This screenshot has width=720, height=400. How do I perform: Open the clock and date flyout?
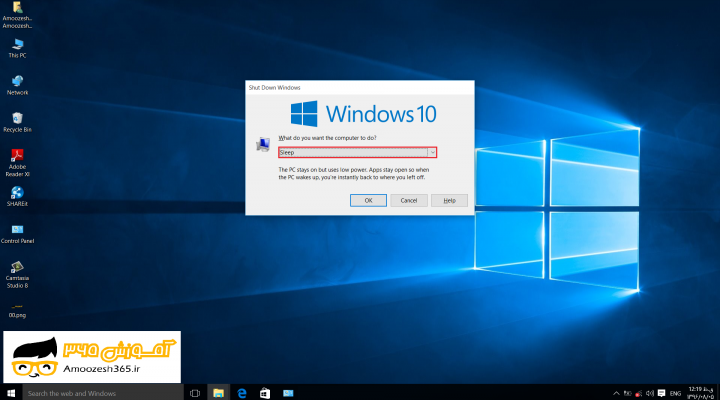(701, 393)
